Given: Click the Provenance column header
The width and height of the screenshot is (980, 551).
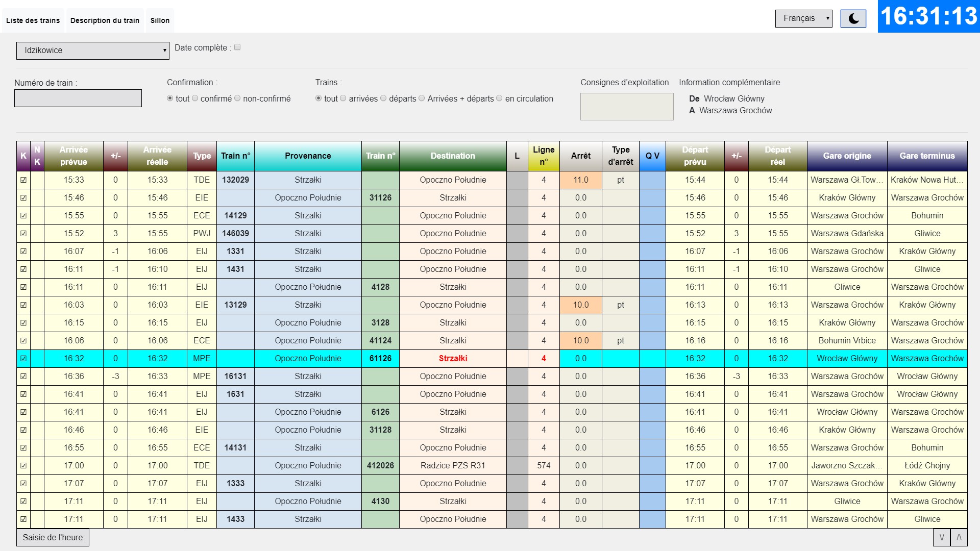Looking at the screenshot, I should pos(308,156).
